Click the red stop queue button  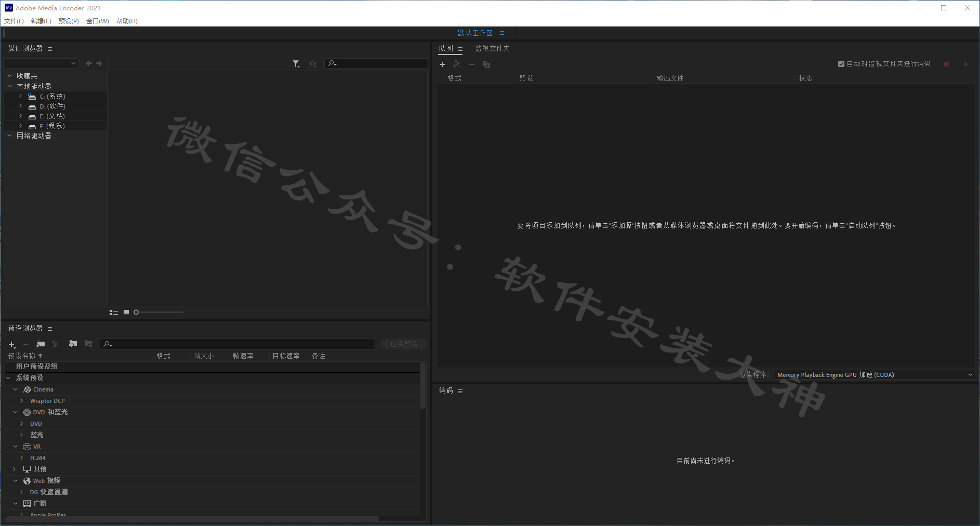(947, 64)
